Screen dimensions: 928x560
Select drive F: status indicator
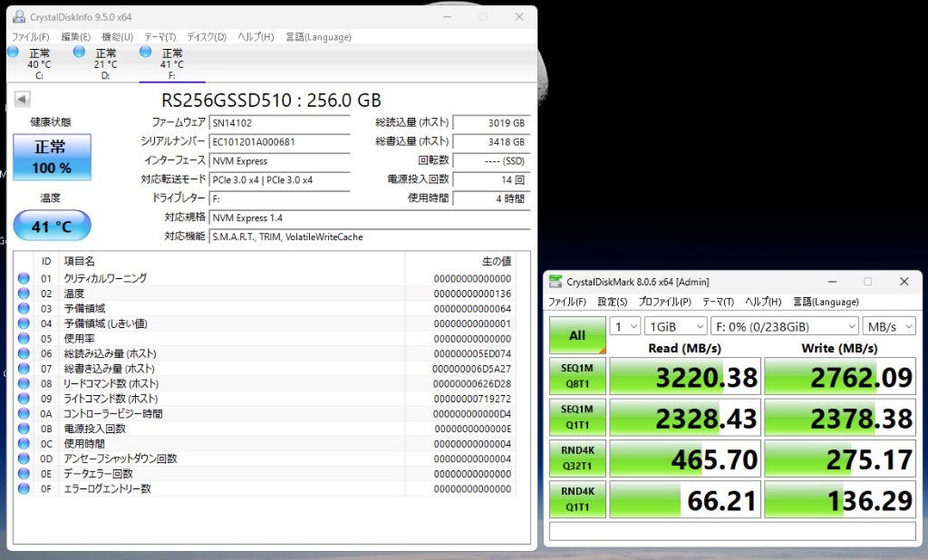point(146,52)
